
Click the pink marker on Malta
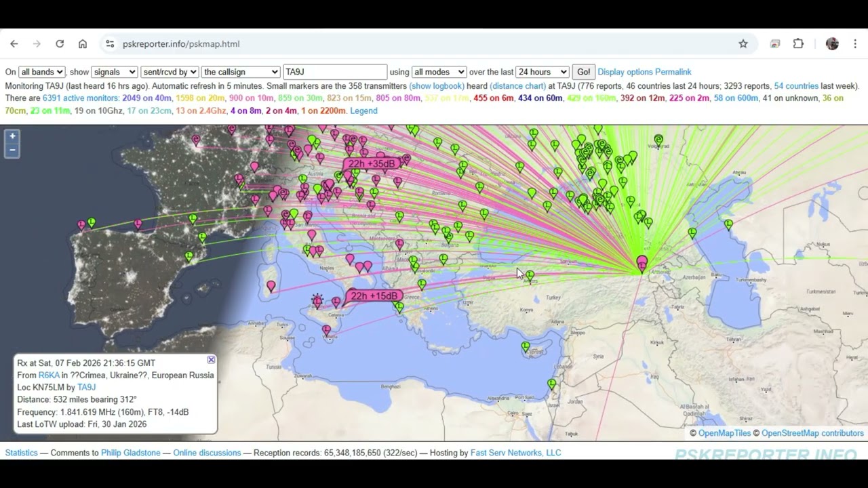point(327,331)
